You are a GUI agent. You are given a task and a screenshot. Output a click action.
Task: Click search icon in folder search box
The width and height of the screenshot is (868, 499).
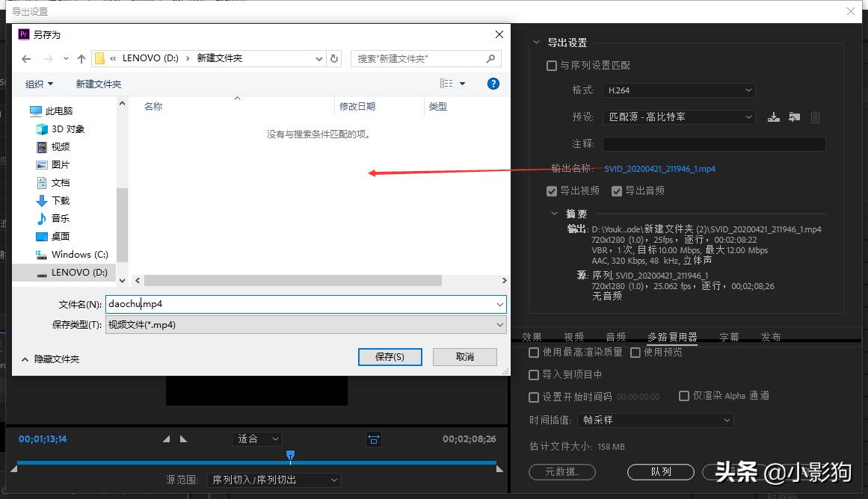(490, 59)
